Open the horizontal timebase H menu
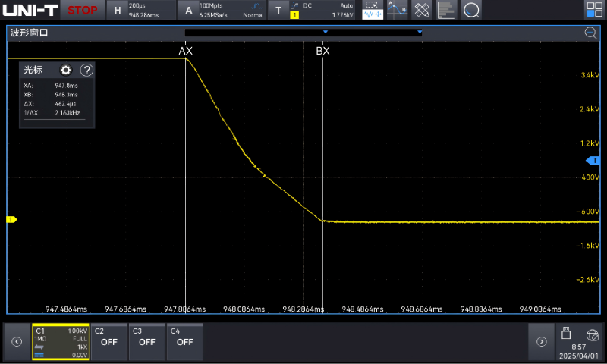 [118, 10]
